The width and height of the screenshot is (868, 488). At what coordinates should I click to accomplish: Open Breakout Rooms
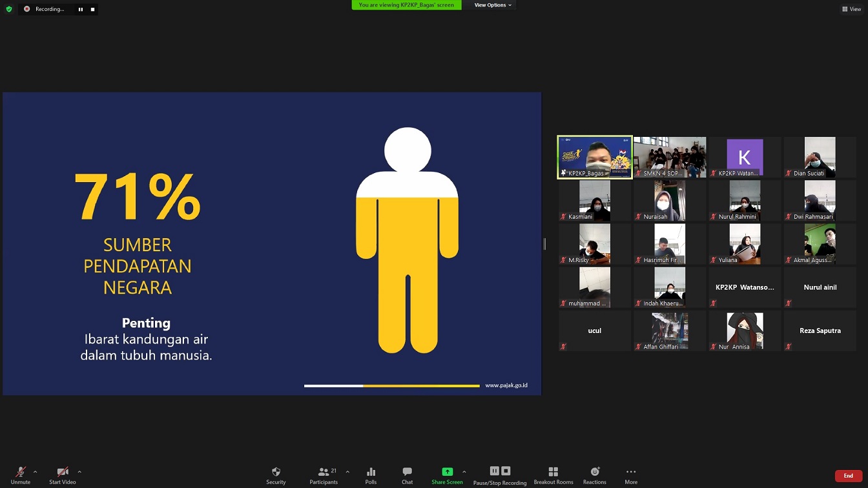tap(553, 472)
